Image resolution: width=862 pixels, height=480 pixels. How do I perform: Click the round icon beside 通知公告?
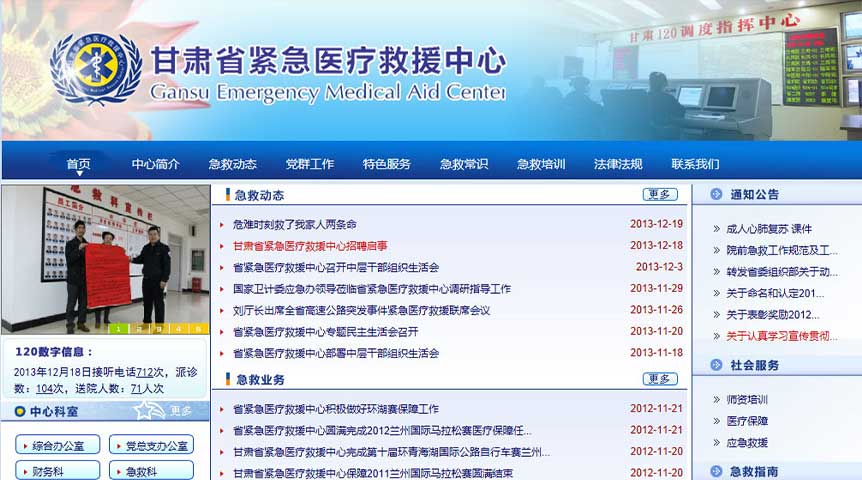pyautogui.click(x=716, y=194)
